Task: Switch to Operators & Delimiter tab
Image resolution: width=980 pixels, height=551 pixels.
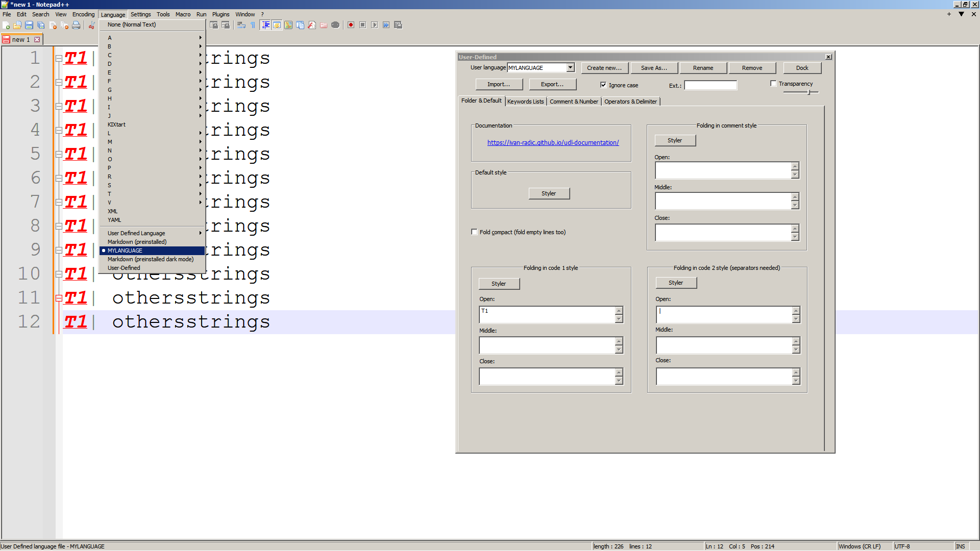Action: tap(630, 102)
